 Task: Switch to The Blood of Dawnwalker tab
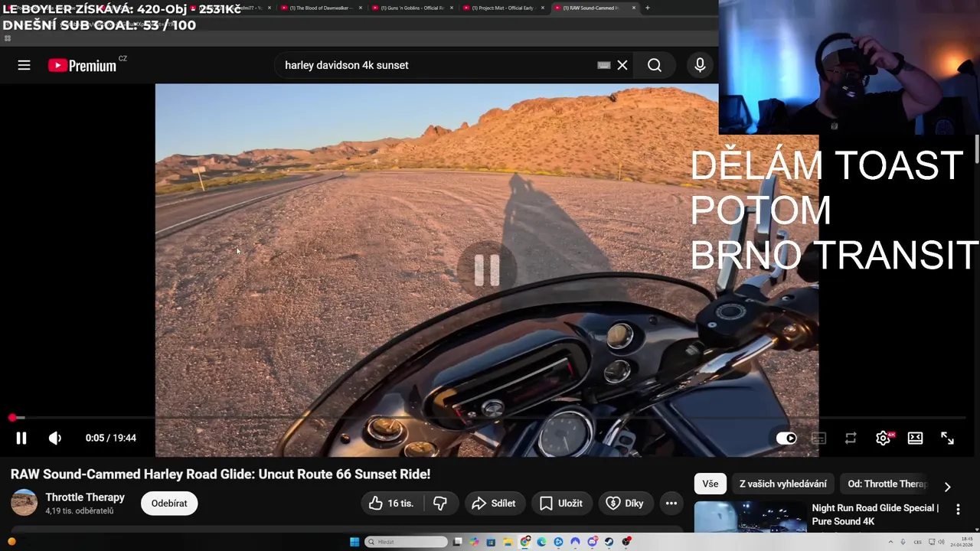[x=321, y=8]
